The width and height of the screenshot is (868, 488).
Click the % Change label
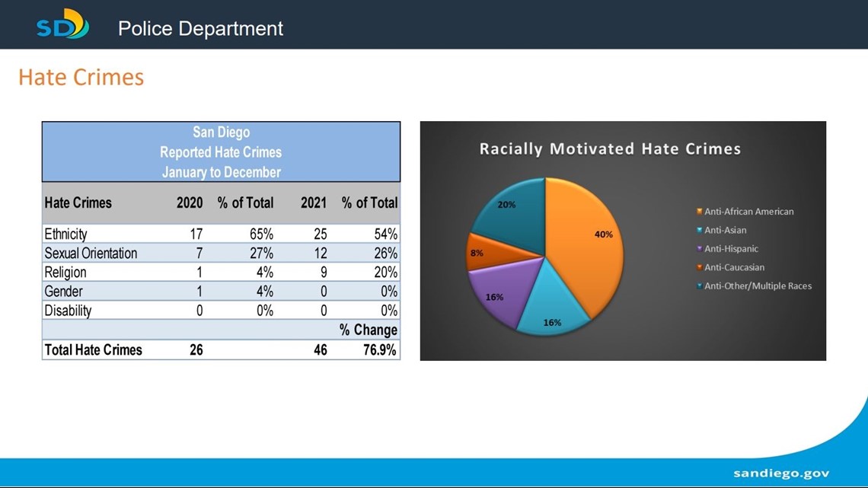tap(368, 330)
